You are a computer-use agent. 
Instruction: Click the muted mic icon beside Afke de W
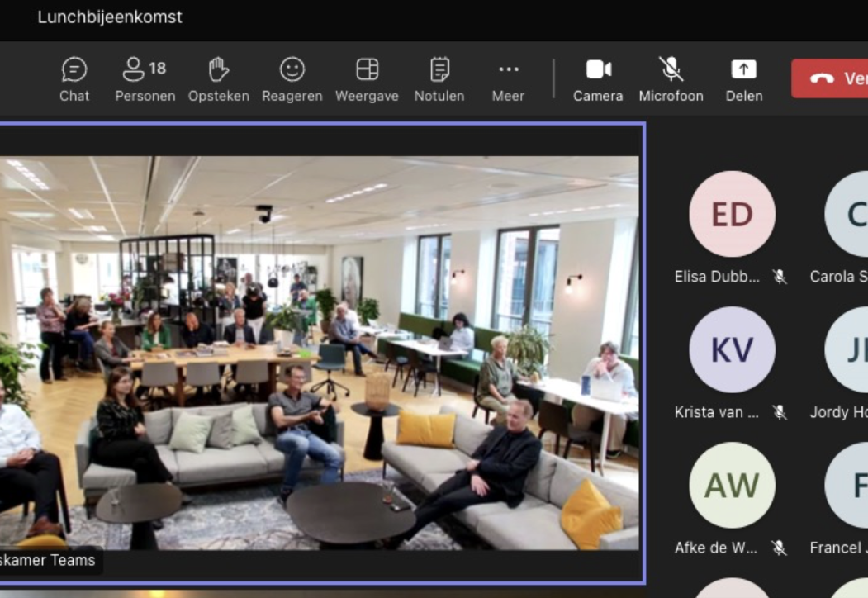[x=779, y=548]
